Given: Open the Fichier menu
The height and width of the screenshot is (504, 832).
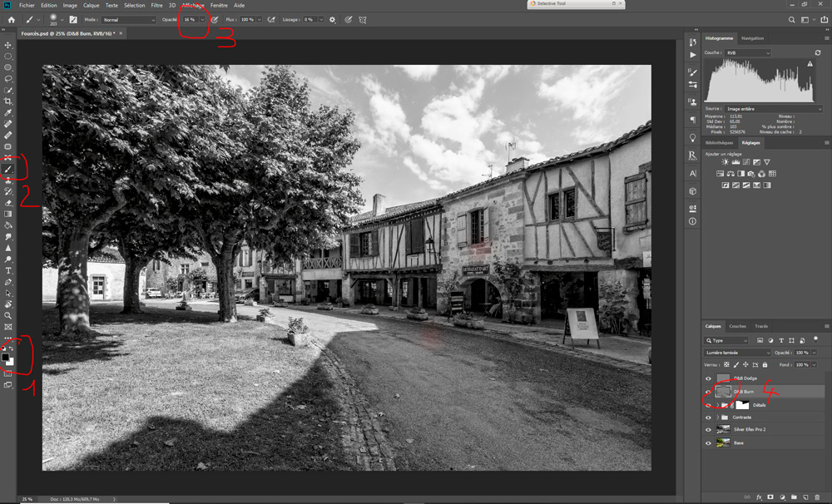Looking at the screenshot, I should point(27,5).
